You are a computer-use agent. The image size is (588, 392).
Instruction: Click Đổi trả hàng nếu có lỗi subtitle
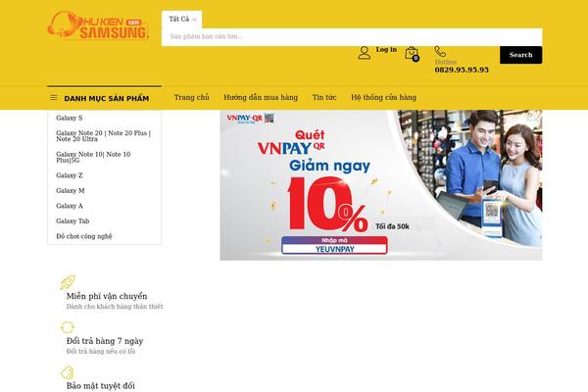101,352
